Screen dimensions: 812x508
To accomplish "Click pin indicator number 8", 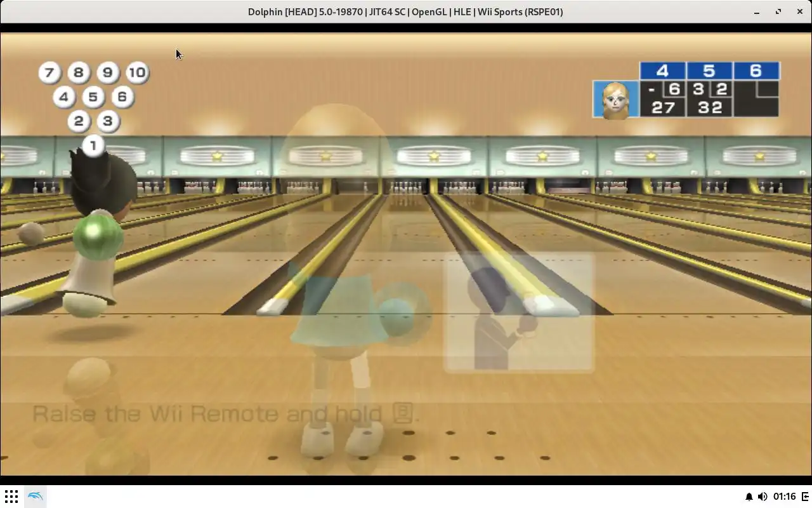I will point(79,72).
